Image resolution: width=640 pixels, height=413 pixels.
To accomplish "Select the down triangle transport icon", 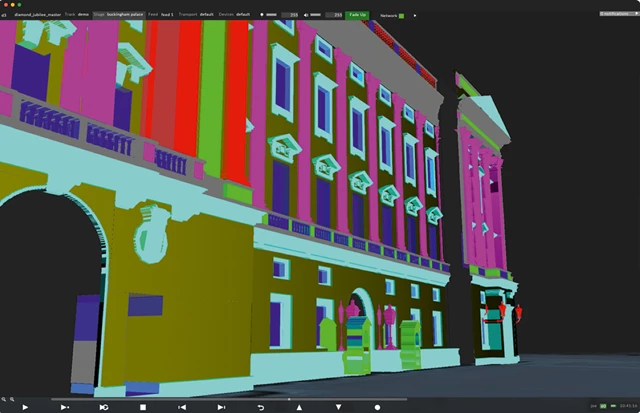I will [x=338, y=407].
